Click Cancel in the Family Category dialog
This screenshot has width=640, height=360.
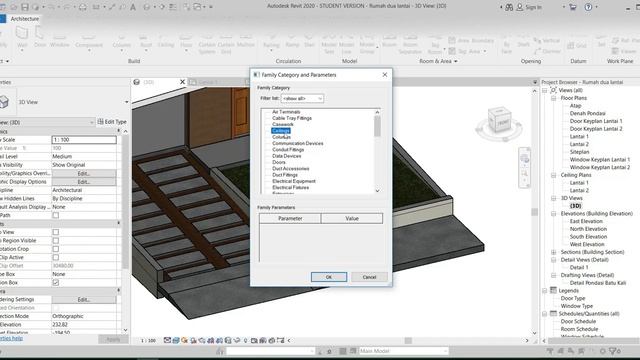(x=369, y=277)
